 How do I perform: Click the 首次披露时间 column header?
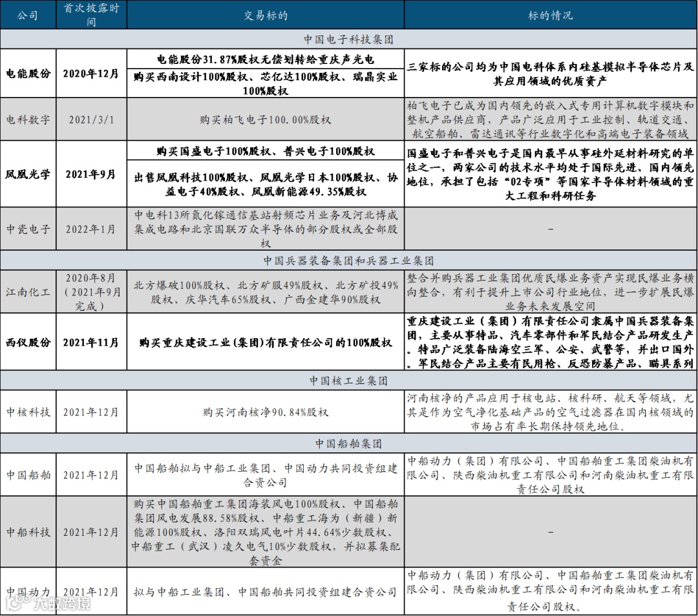91,15
